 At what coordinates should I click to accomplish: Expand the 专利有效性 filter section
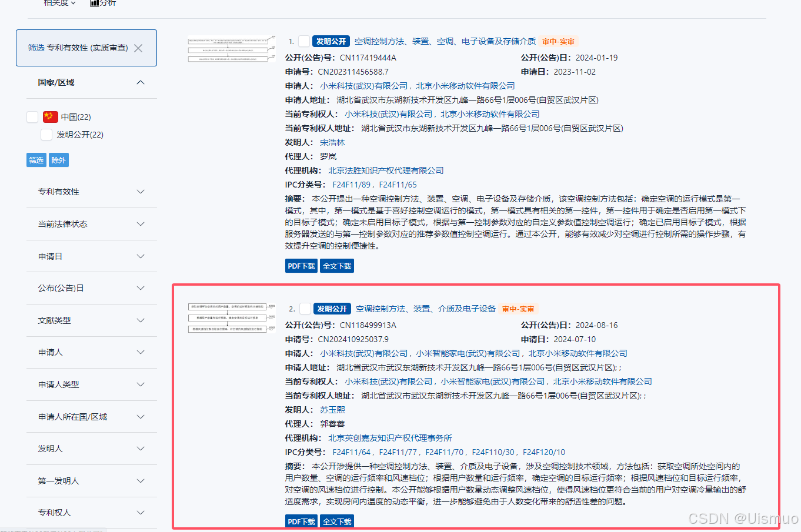[92, 192]
